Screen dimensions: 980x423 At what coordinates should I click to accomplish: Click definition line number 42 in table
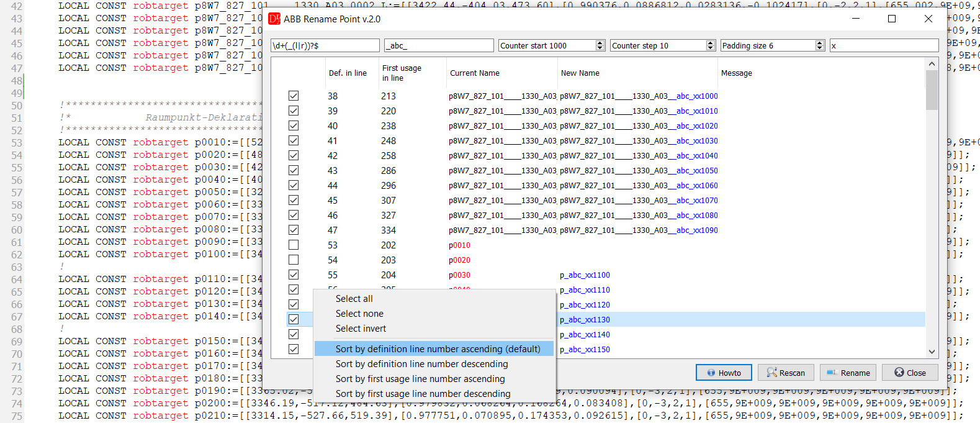[333, 156]
